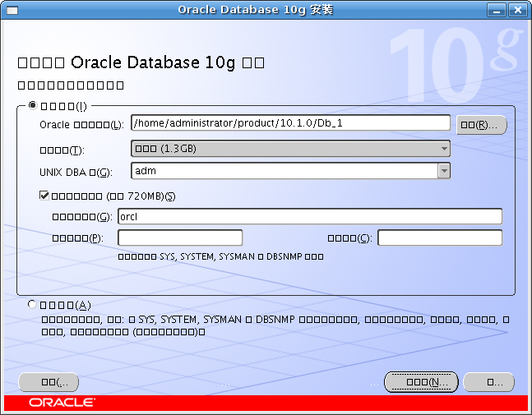This screenshot has width=532, height=415.
Task: Toggle the create starter database checkbox (720MB)
Action: click(44, 196)
